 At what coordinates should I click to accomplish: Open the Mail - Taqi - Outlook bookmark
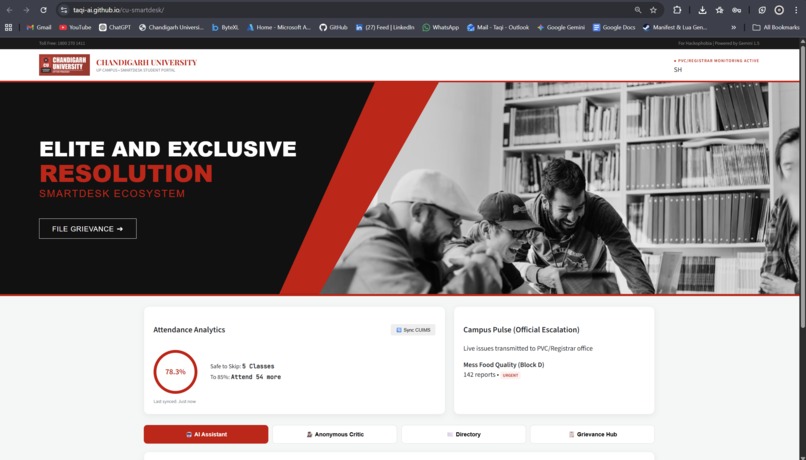click(498, 27)
